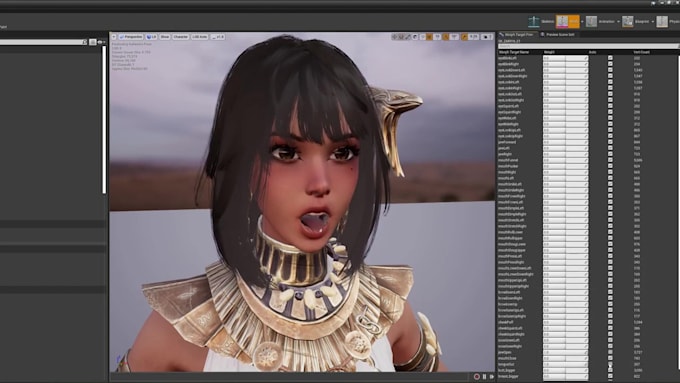Click the weight slider for jawOpen

(x=566, y=352)
